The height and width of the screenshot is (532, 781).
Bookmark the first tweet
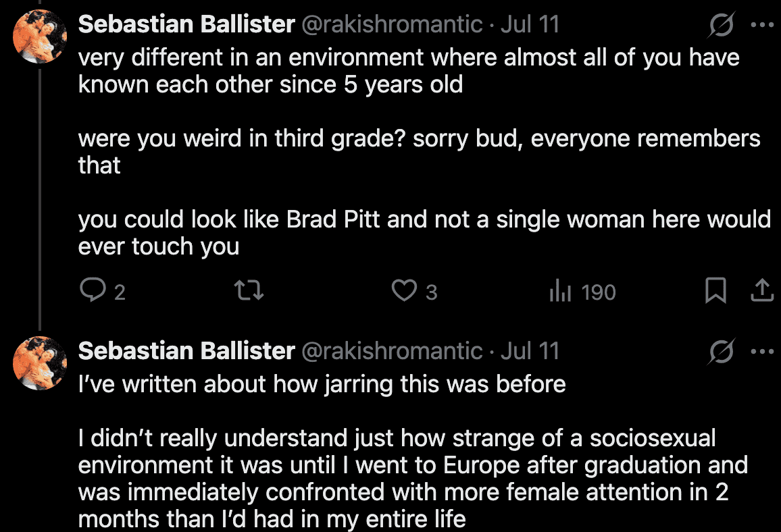[715, 291]
